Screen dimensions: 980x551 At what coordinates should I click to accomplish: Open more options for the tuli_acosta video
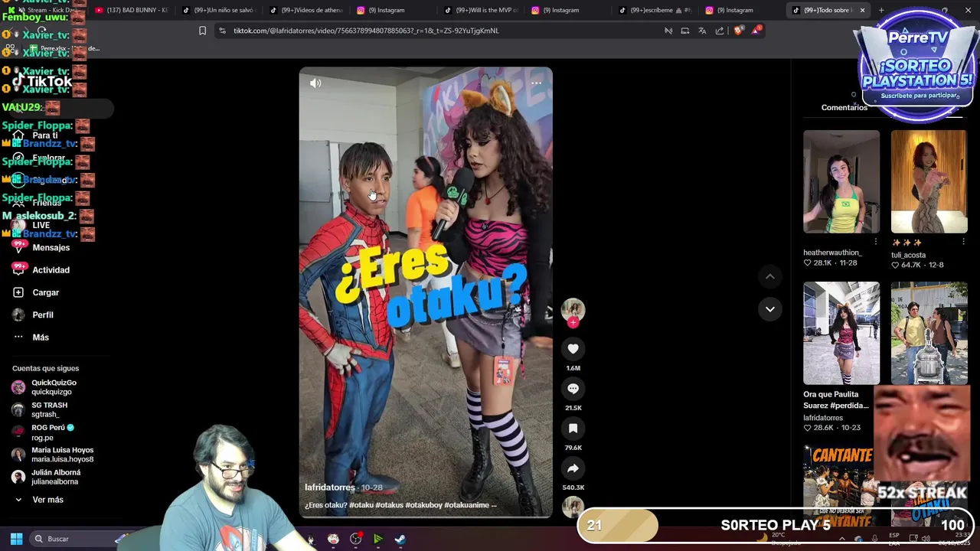[x=963, y=242]
